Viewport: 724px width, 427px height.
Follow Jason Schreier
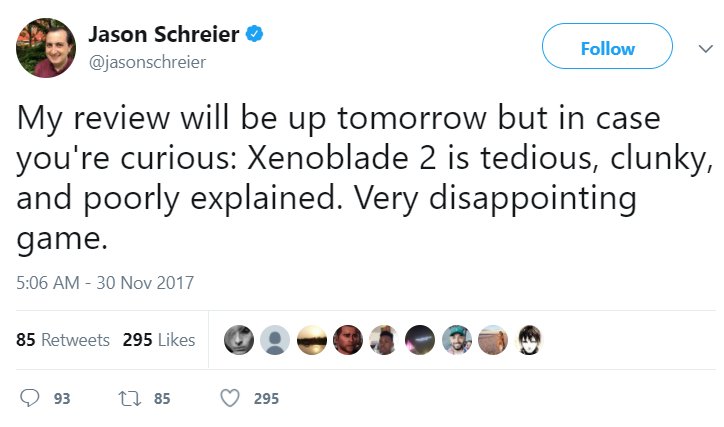coord(607,48)
